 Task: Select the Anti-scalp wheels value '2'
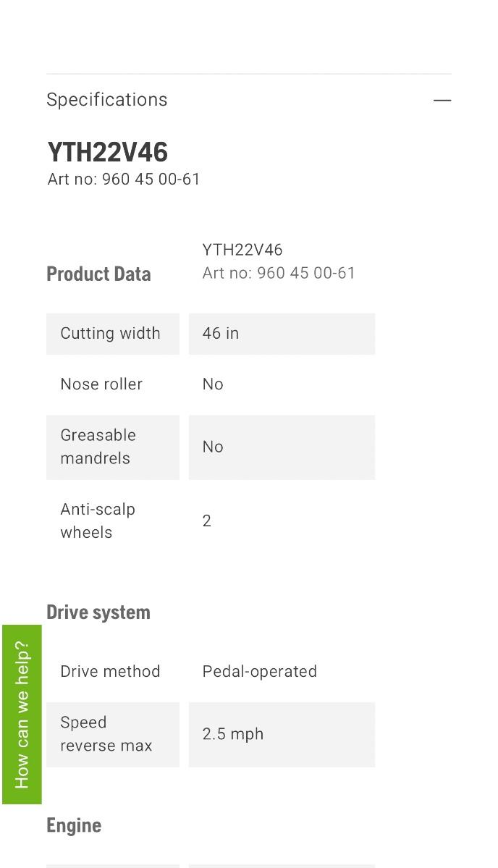click(207, 521)
